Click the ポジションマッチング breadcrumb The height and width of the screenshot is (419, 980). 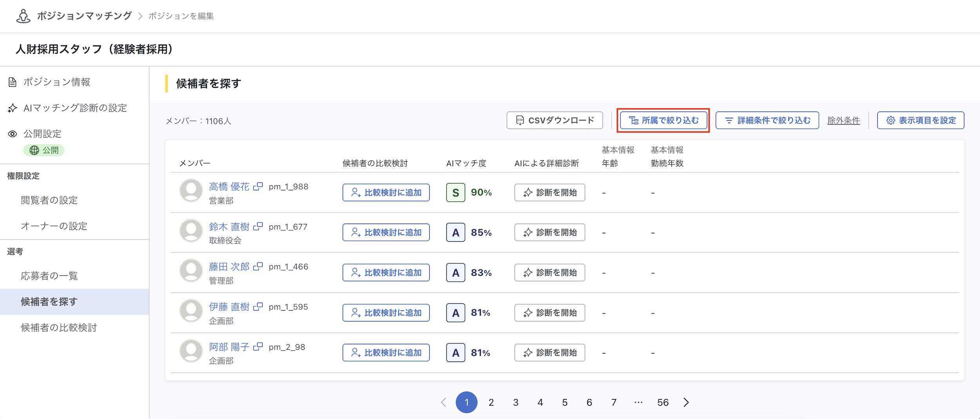coord(84,16)
